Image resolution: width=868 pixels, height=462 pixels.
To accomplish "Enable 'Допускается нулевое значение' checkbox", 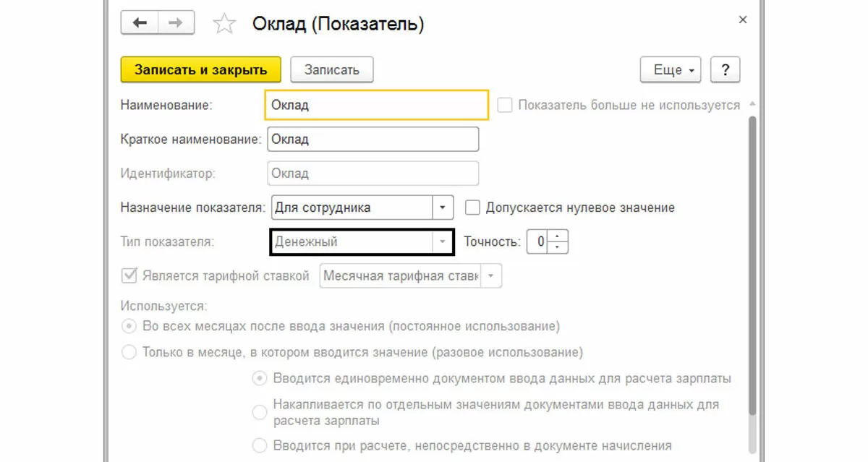I will pyautogui.click(x=472, y=208).
